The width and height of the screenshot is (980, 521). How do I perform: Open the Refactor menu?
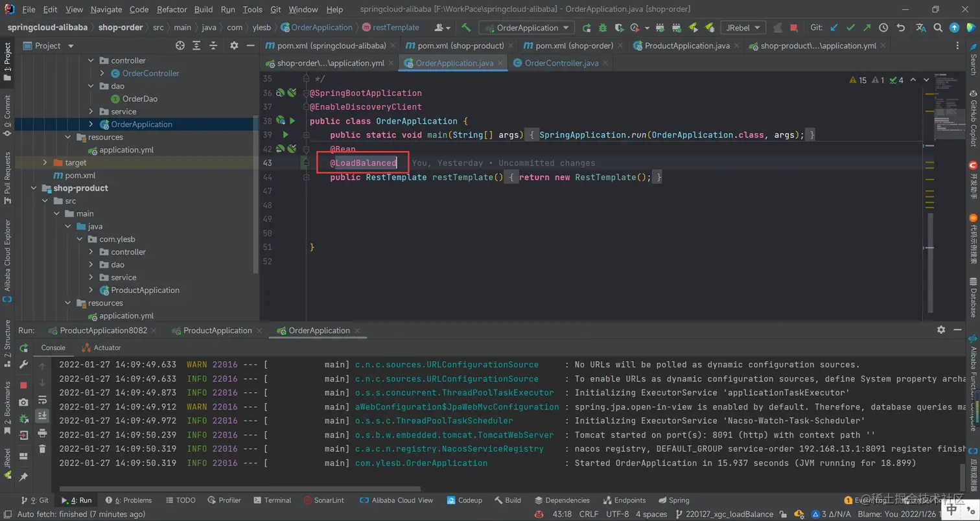(172, 9)
